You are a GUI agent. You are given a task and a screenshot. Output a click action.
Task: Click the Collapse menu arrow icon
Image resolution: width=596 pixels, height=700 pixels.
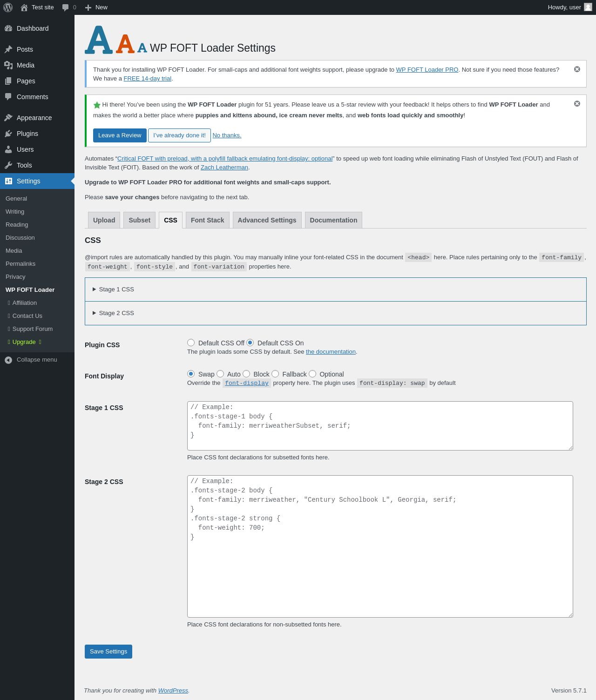pyautogui.click(x=8, y=360)
